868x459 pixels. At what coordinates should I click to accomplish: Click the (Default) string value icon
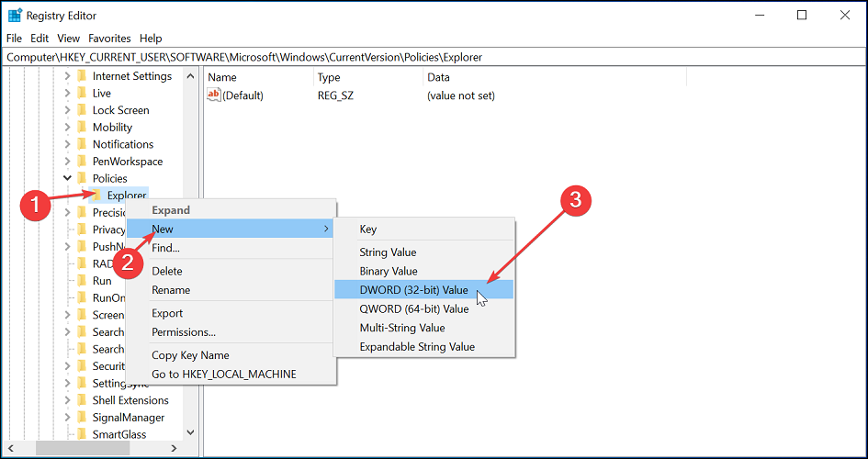click(214, 95)
